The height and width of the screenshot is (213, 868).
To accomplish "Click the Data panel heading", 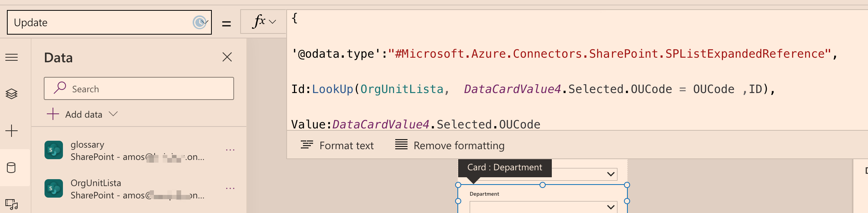I will [58, 58].
